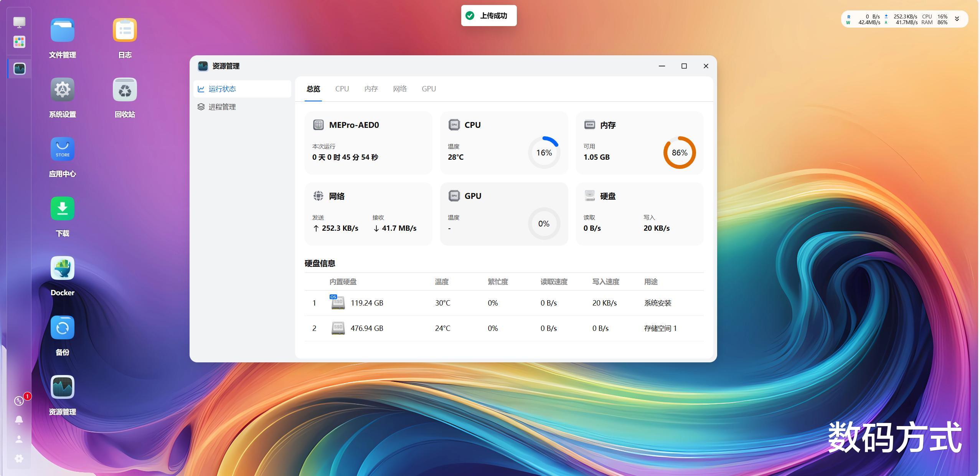Expand the top-right system monitor widget chevron

point(957,19)
